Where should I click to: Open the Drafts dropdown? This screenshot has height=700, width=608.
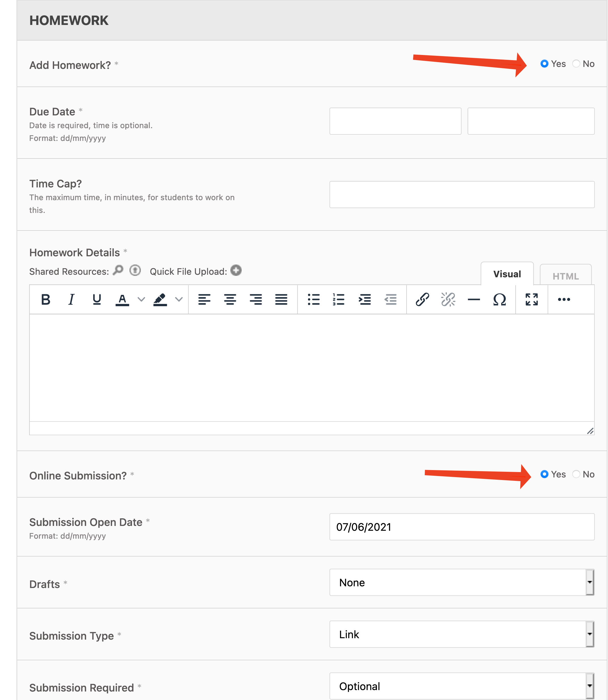pos(462,583)
